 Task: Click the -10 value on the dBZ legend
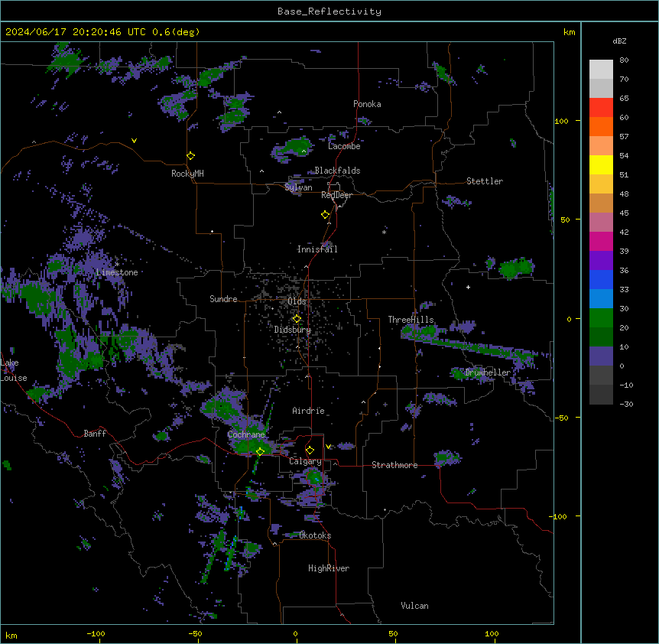pyautogui.click(x=626, y=385)
